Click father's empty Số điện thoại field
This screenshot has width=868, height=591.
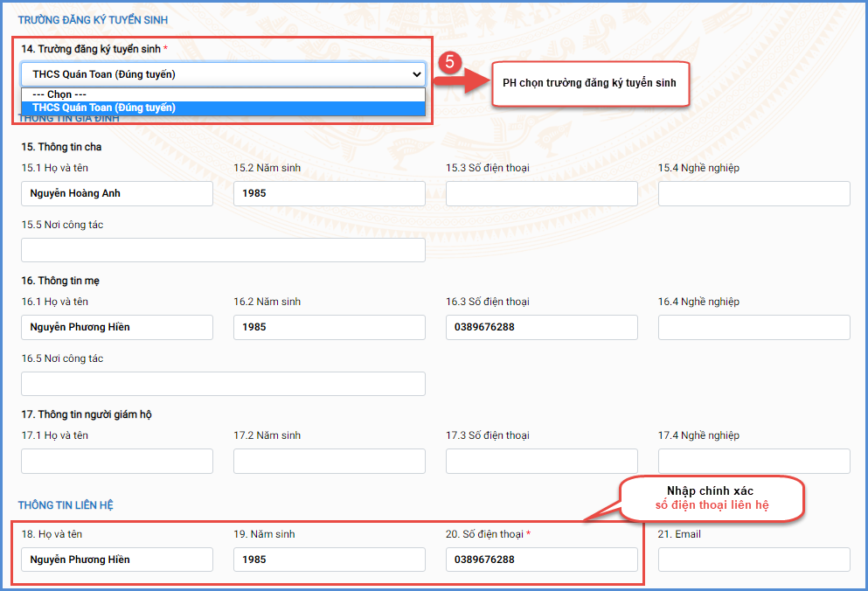541,194
